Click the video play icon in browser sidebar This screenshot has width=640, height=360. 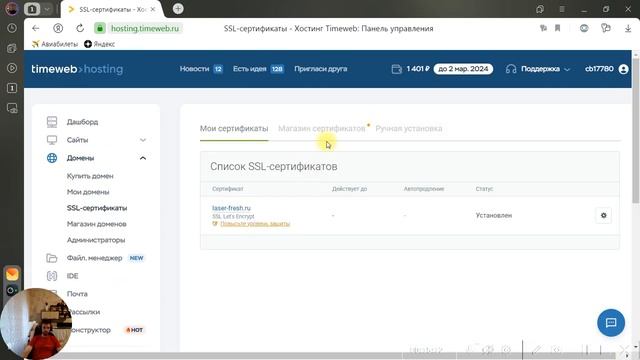click(x=12, y=68)
